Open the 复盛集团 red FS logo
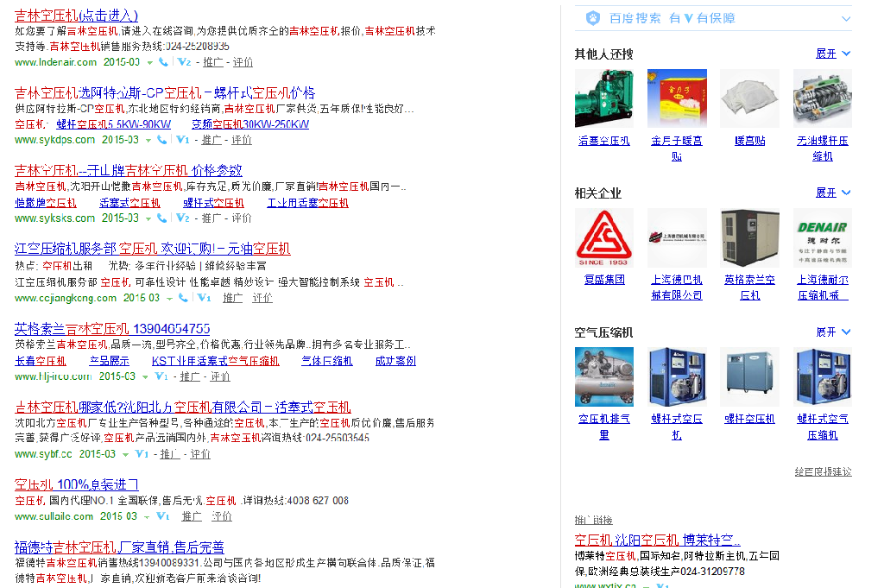 603,238
